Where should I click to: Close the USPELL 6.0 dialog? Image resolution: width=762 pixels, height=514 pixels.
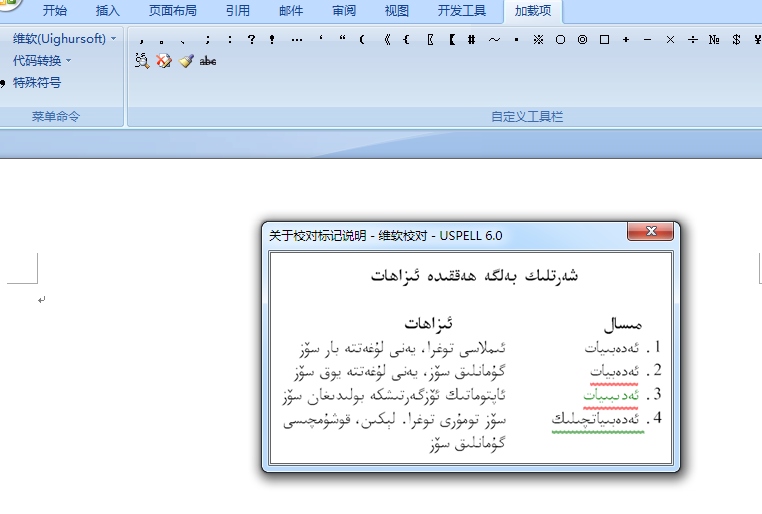pyautogui.click(x=651, y=232)
